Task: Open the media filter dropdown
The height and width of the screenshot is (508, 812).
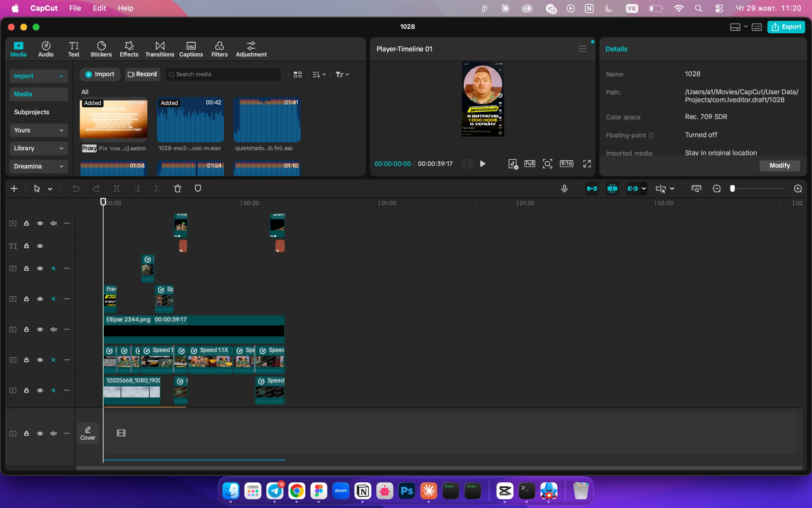Action: tap(342, 74)
